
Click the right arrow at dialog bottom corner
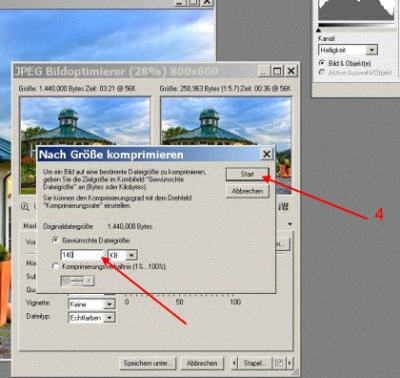click(x=290, y=363)
